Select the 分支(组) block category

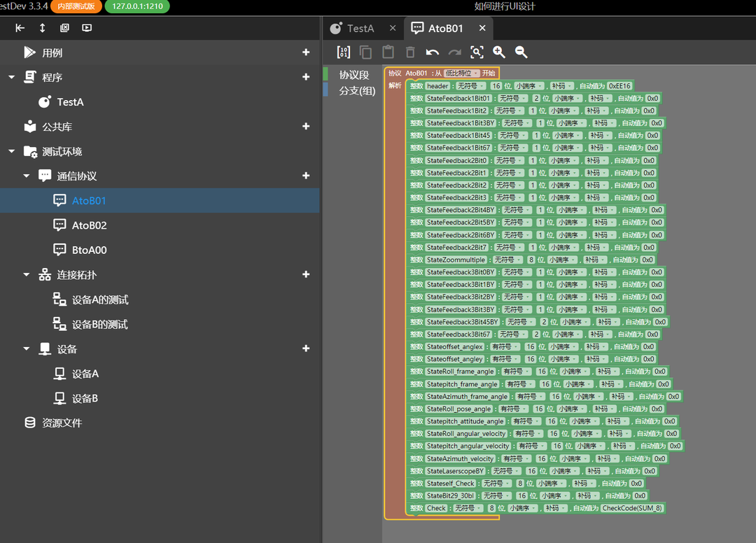[357, 90]
